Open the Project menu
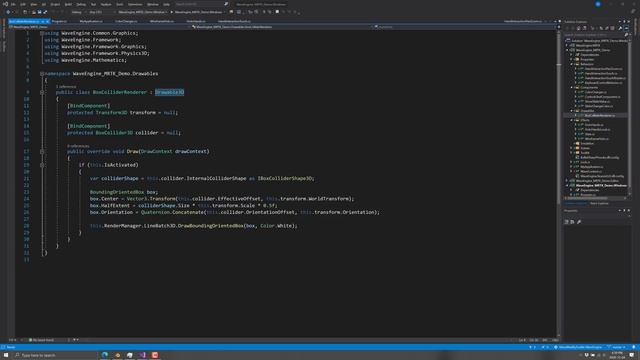 [x=55, y=4]
